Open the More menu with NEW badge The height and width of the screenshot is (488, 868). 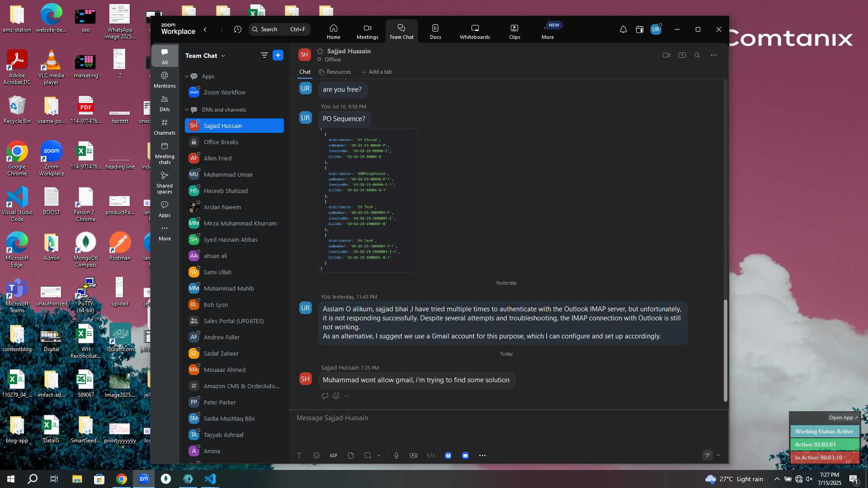548,32
